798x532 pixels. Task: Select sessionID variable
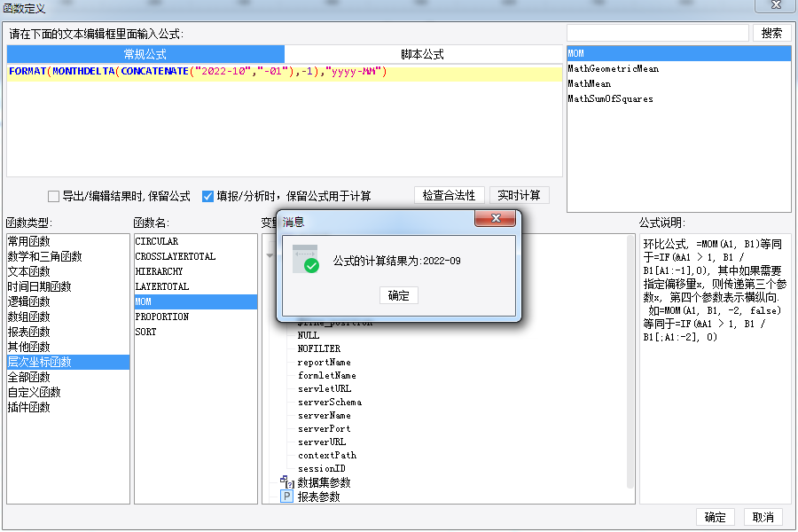tap(322, 468)
